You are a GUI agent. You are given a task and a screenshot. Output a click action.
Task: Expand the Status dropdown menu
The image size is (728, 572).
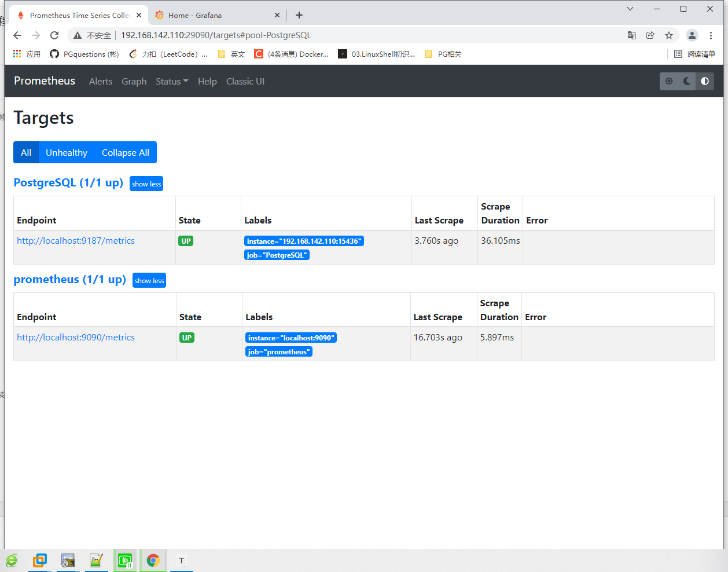point(172,82)
